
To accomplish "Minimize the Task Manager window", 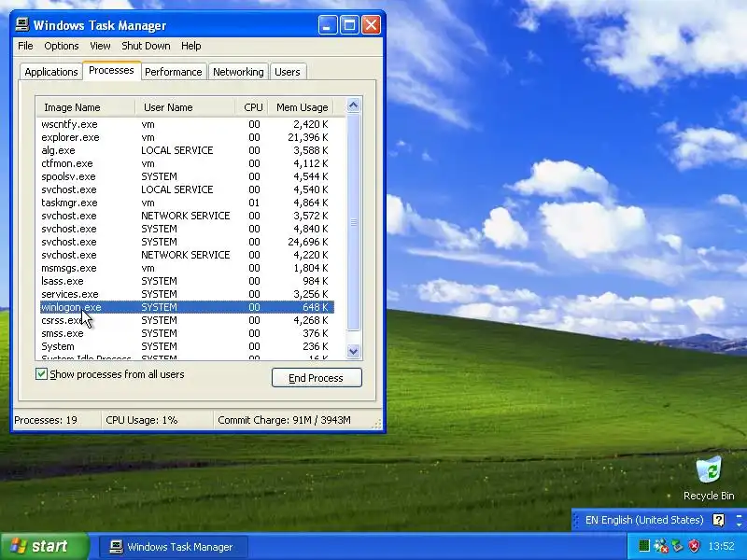I will (x=328, y=25).
